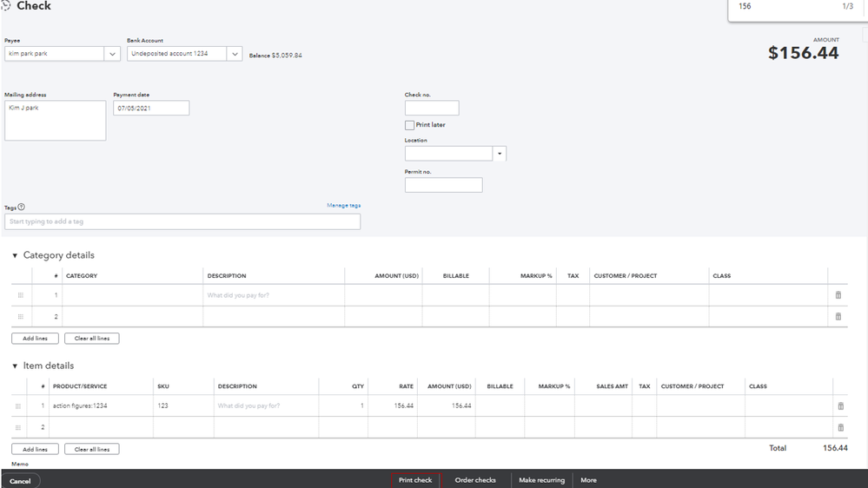Delete category details line 2 via trash icon
Image resolution: width=868 pixels, height=488 pixels.
[x=838, y=316]
